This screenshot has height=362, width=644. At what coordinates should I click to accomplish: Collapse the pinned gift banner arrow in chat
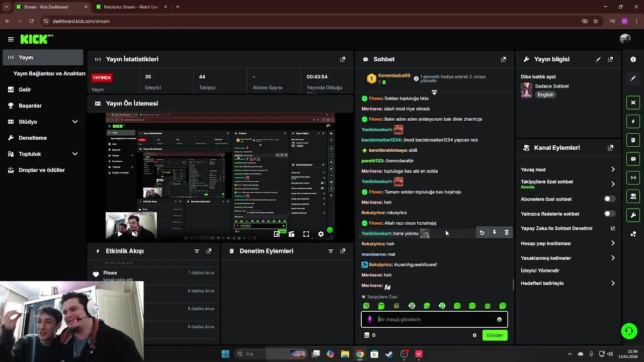click(434, 93)
